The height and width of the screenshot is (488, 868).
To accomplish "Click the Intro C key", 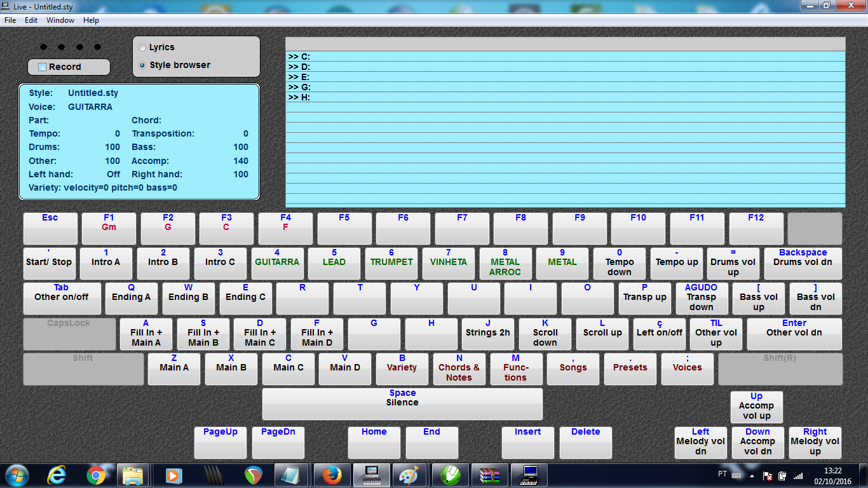I will (x=220, y=264).
